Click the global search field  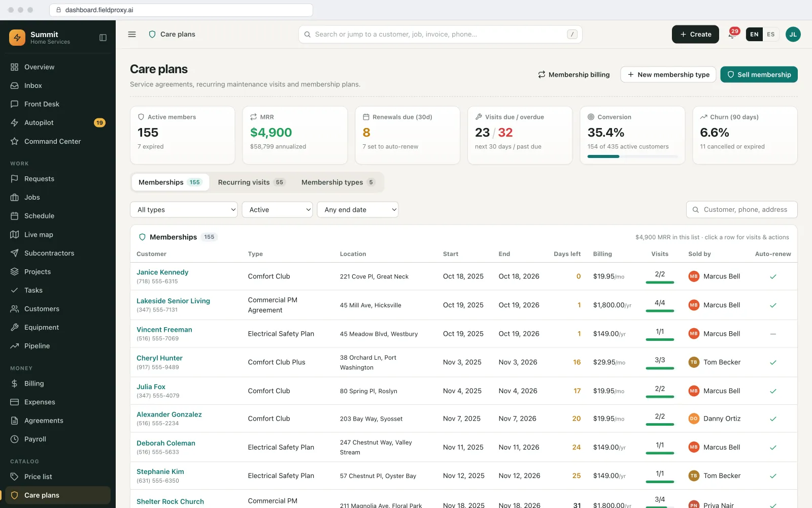440,35
